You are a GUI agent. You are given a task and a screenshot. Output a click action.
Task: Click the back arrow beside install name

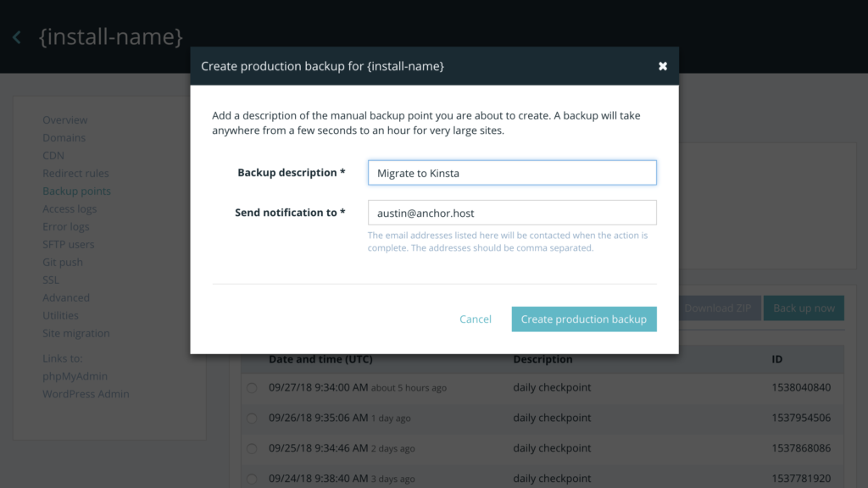tap(16, 37)
